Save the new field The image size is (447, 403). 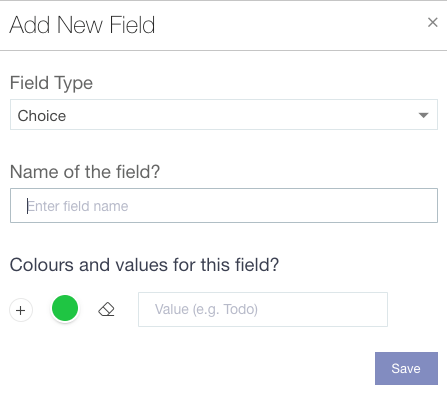[406, 368]
